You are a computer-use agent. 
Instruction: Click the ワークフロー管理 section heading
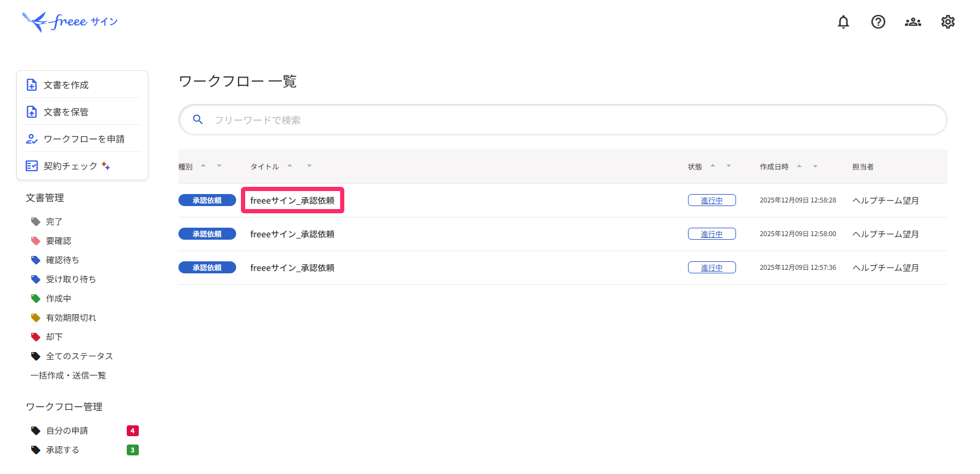[64, 407]
